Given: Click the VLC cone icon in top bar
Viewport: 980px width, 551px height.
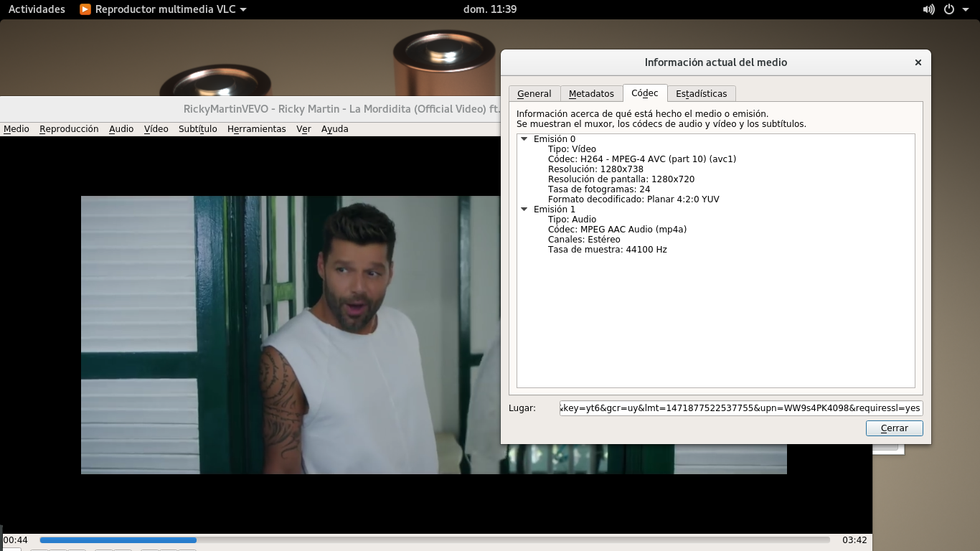Looking at the screenshot, I should pos(85,9).
